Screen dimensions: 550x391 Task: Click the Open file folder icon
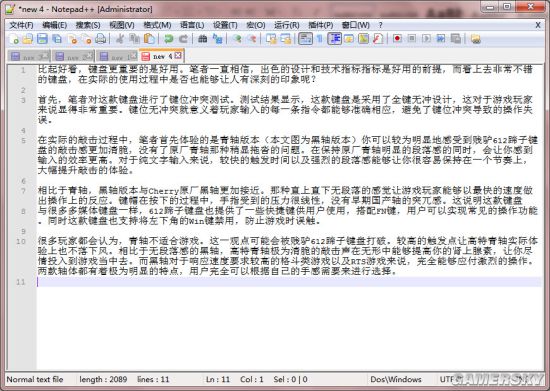(x=28, y=39)
